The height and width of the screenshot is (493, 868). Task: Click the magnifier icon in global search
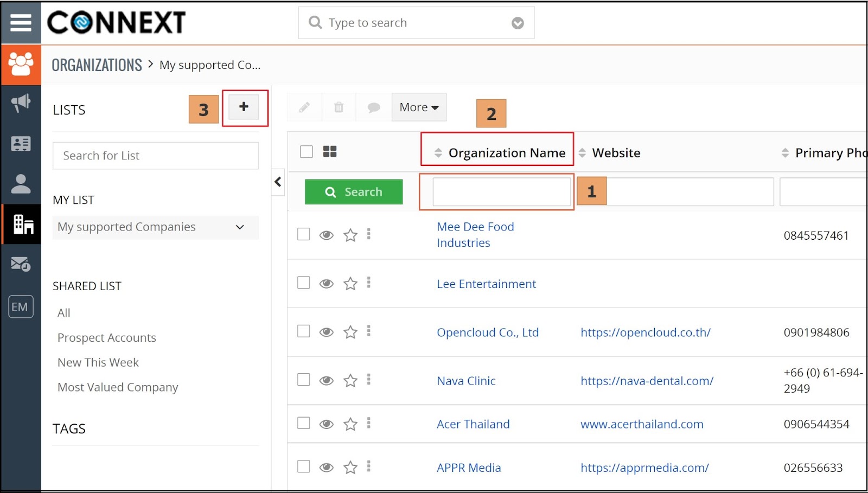coord(315,22)
